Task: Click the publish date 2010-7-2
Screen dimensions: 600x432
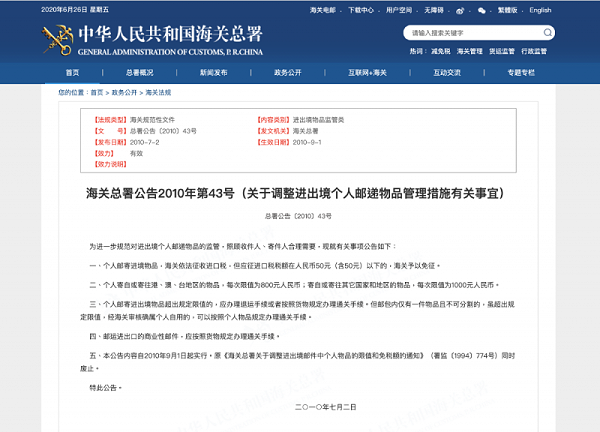Action: point(144,142)
